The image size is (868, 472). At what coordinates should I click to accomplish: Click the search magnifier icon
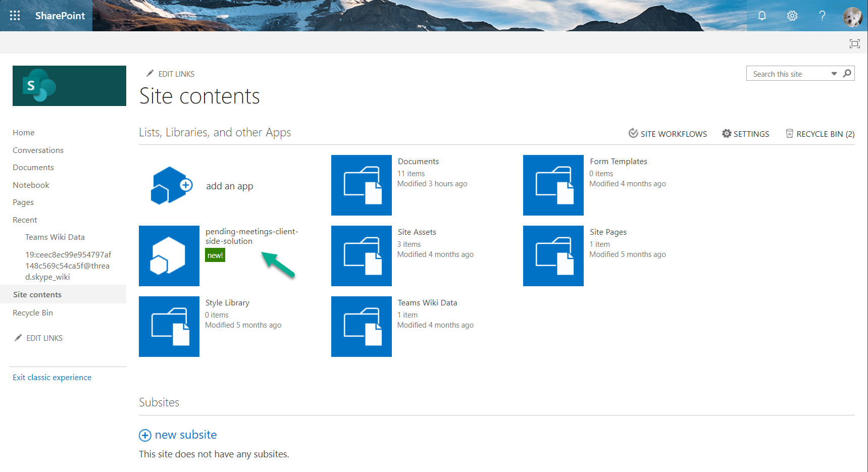847,74
